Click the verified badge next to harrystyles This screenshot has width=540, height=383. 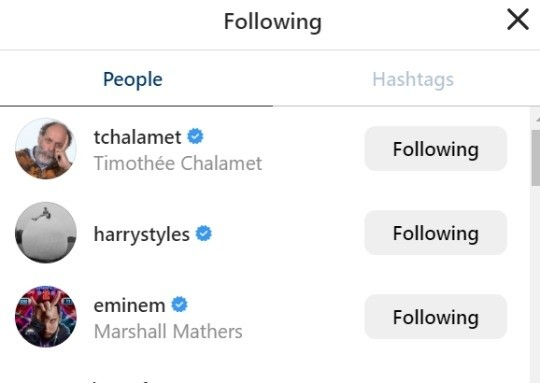(204, 234)
